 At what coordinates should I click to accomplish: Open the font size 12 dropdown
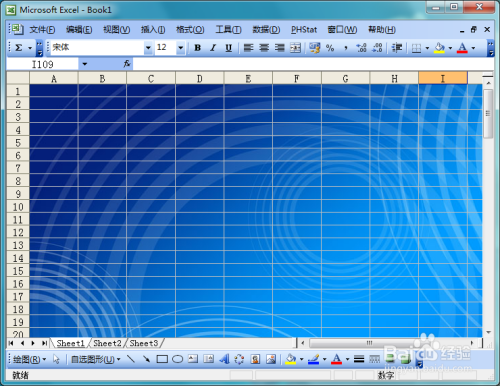pyautogui.click(x=180, y=48)
